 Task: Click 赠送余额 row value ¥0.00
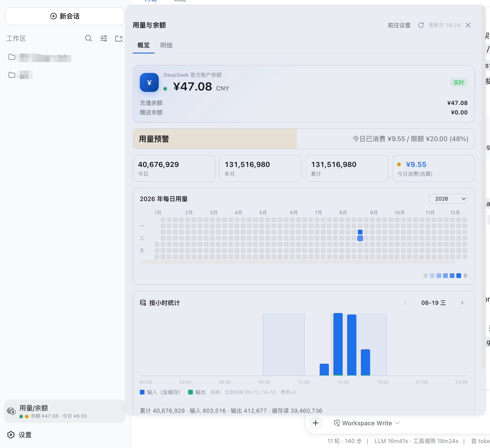tap(459, 112)
